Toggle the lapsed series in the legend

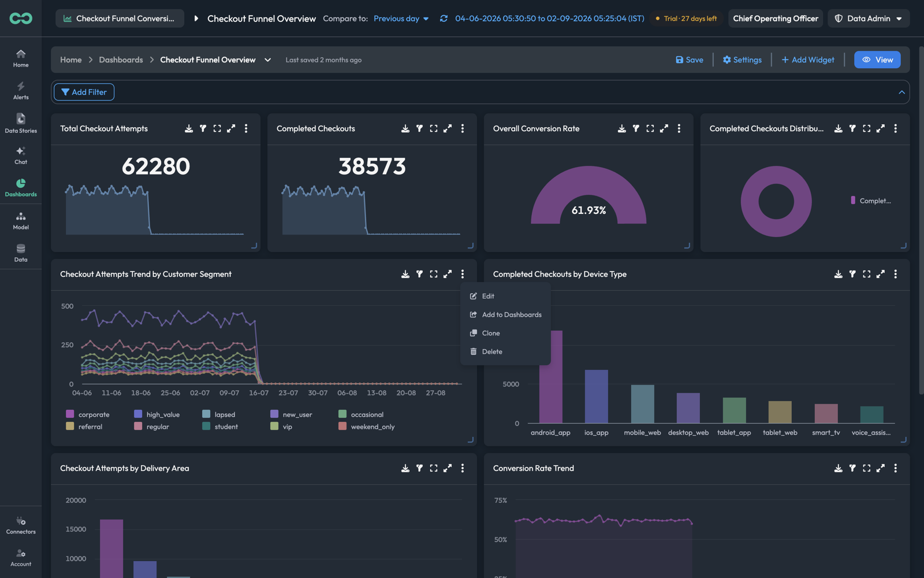219,414
